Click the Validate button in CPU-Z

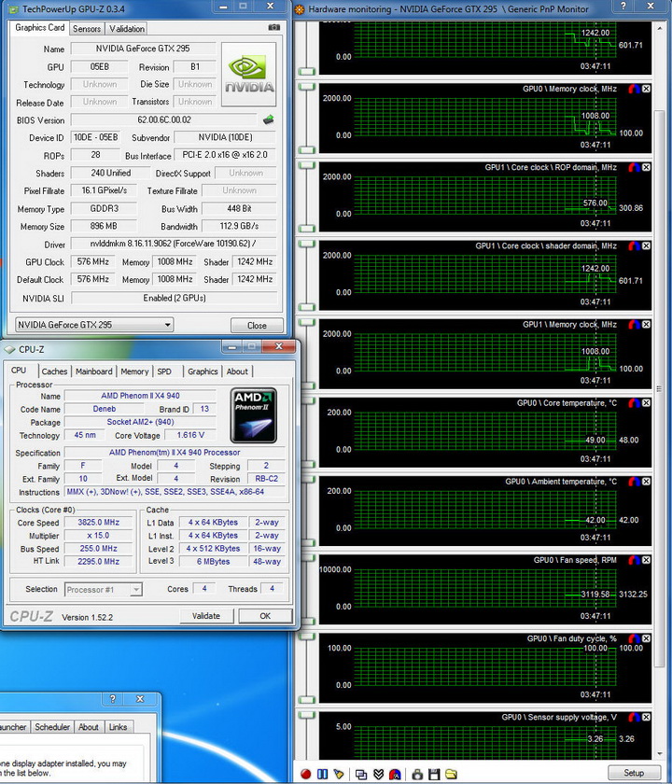click(206, 616)
